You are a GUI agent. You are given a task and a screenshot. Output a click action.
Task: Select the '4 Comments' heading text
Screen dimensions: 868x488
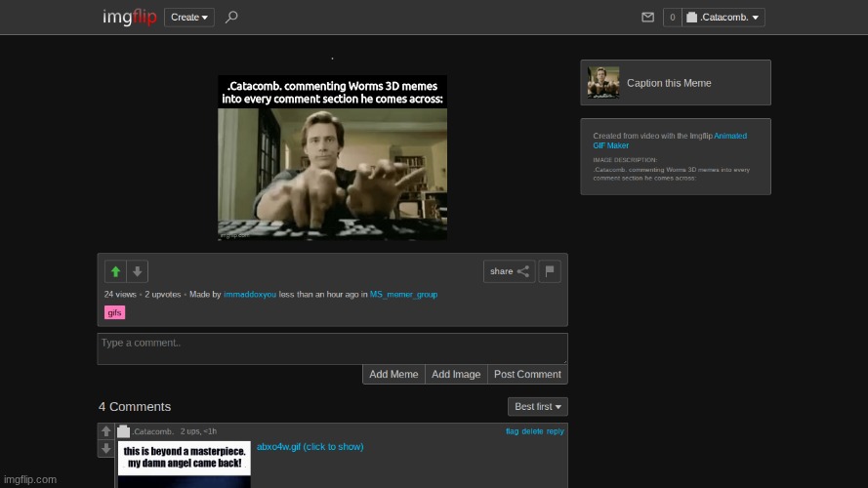135,407
